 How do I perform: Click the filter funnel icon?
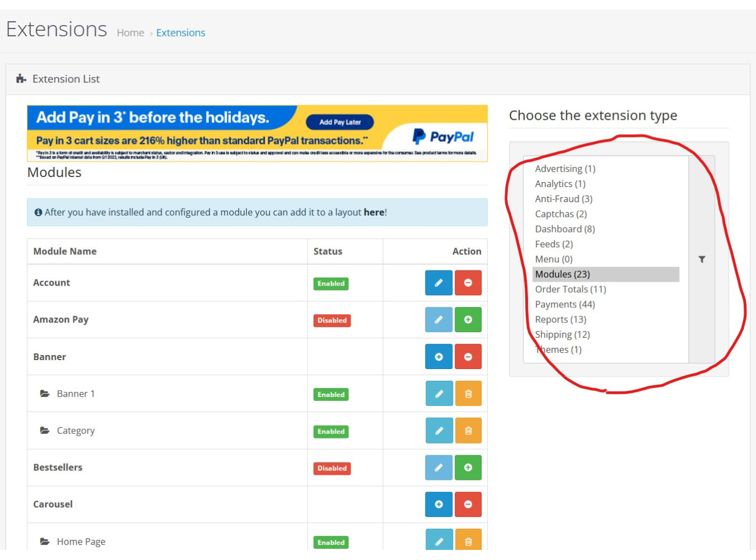(702, 259)
